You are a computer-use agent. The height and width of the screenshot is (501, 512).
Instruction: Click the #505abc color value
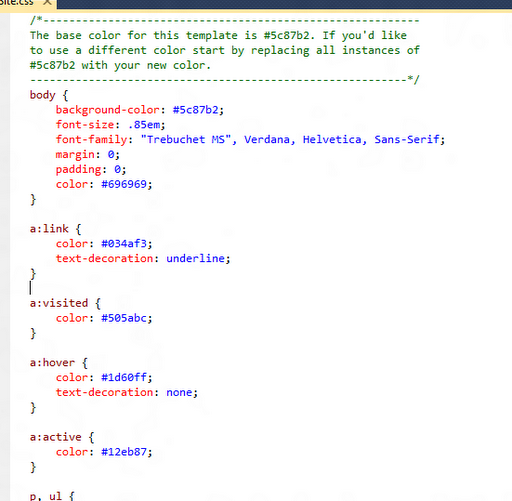124,318
